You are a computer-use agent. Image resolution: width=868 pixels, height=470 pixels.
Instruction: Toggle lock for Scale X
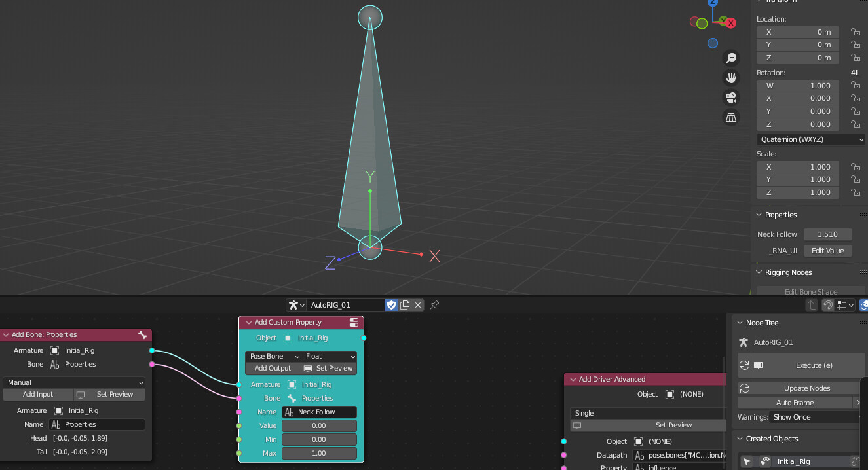pyautogui.click(x=855, y=167)
